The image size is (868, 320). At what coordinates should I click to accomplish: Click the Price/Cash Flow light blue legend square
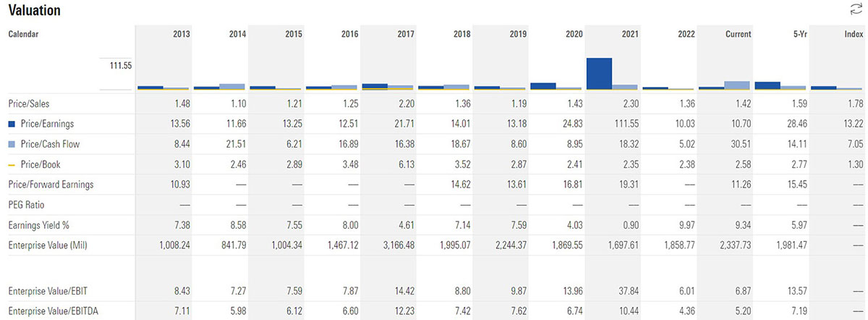click(x=12, y=144)
